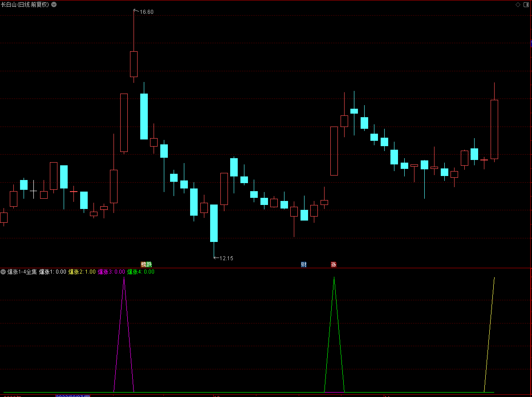
Task: Click the green 爆涨4 spike peak
Action: [x=334, y=278]
